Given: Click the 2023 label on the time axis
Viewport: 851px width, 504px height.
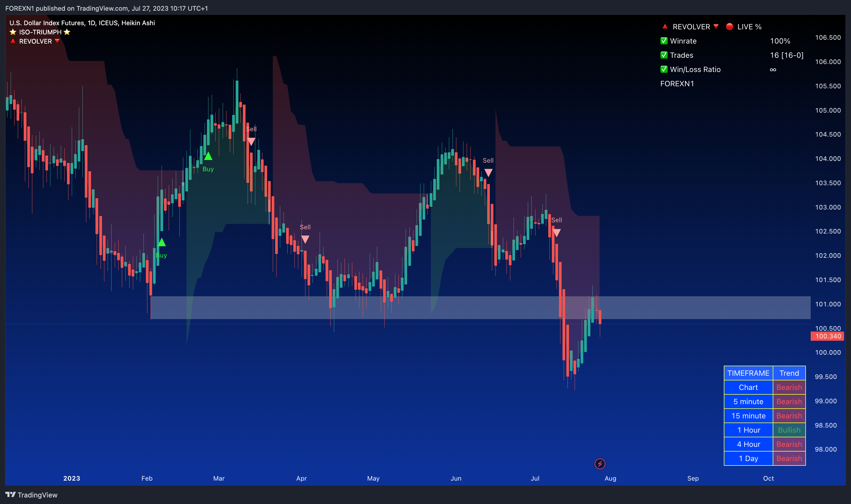Looking at the screenshot, I should pyautogui.click(x=72, y=478).
